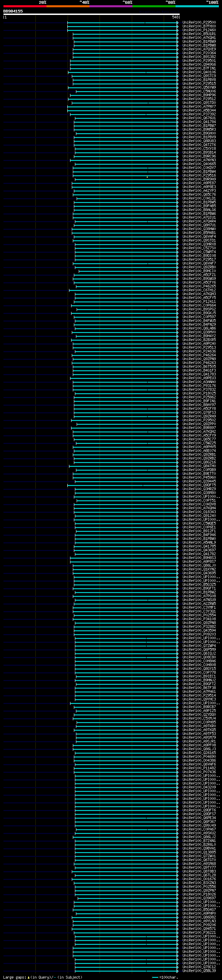222x980 pixels.
Task: Open hit UniRef100_P20364
Action: pyautogui.click(x=199, y=53)
